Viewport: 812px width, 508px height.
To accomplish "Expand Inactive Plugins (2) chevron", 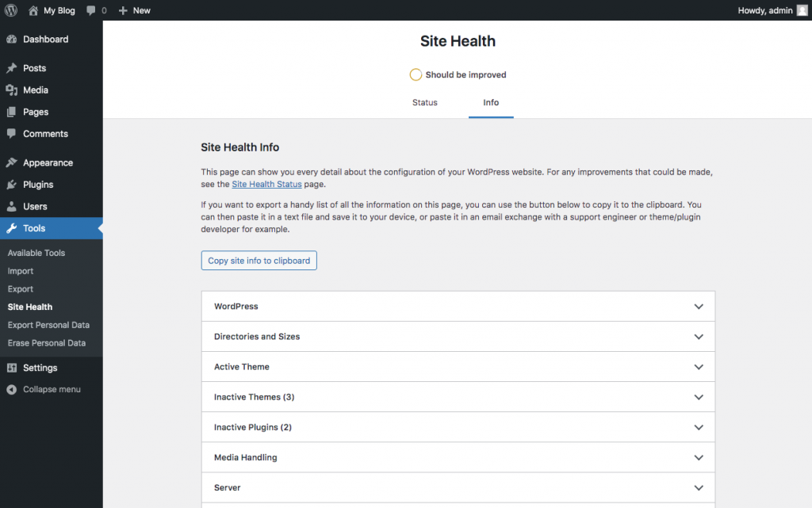I will (699, 427).
